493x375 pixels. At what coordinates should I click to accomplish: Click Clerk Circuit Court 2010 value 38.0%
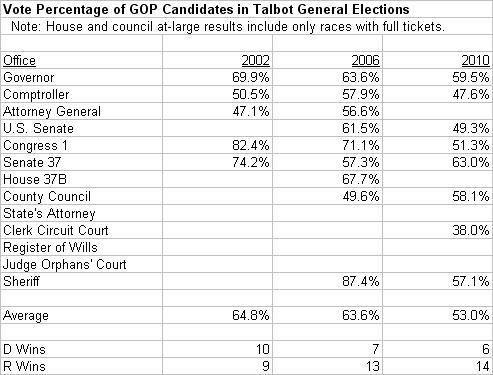click(x=471, y=230)
